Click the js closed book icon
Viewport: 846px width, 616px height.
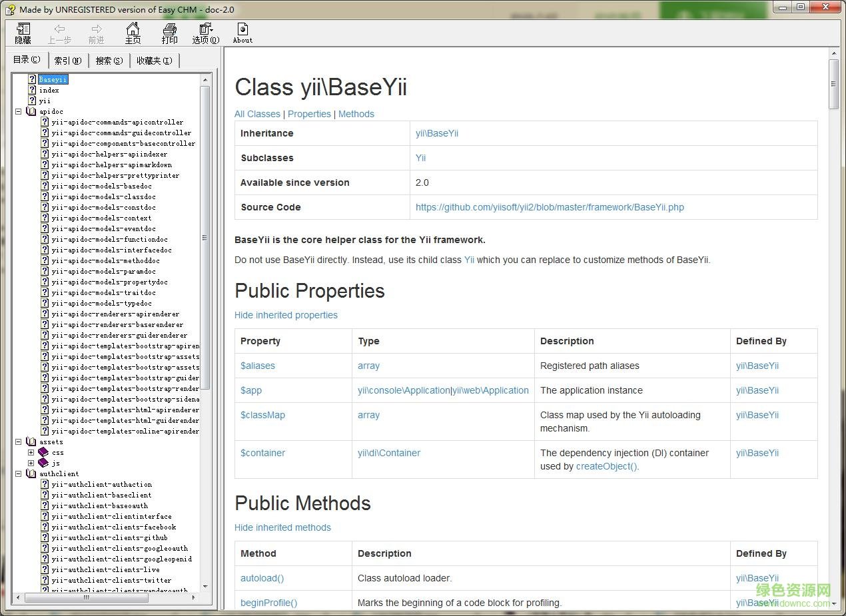pyautogui.click(x=43, y=463)
